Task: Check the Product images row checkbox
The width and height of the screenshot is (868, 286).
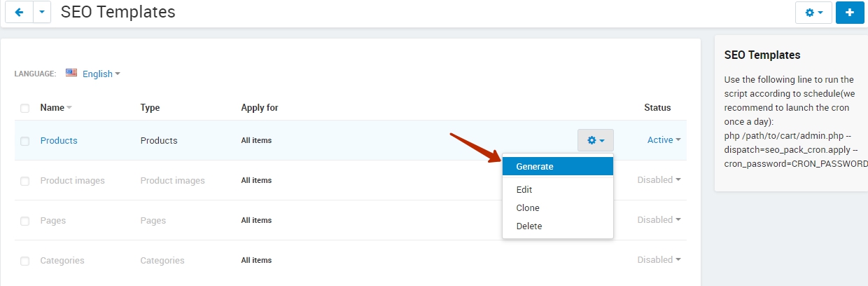Action: coord(25,181)
